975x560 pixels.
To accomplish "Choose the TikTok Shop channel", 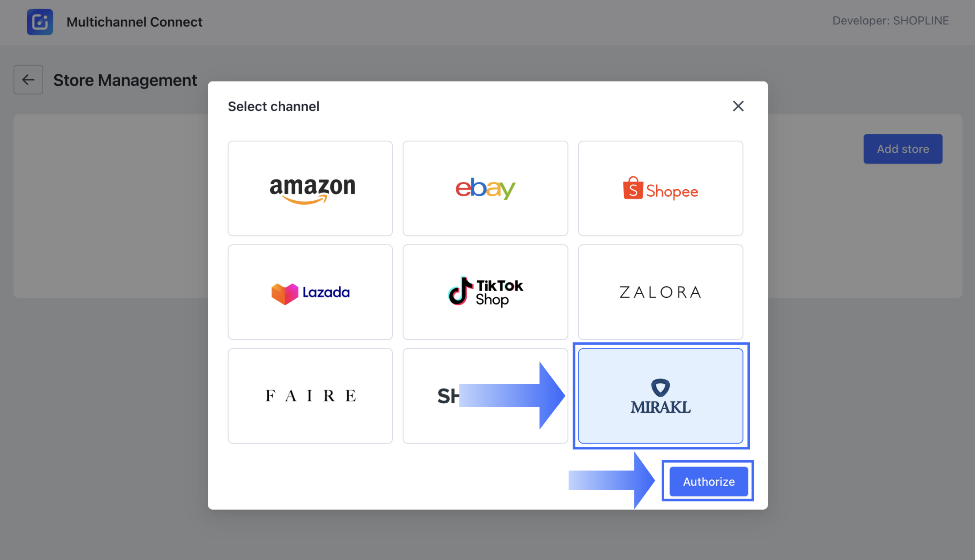I will click(x=485, y=292).
